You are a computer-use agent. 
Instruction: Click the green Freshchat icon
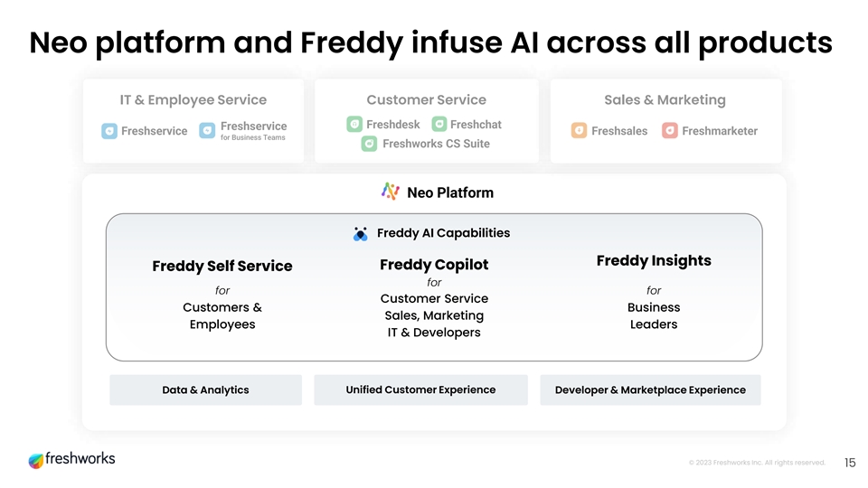point(439,124)
